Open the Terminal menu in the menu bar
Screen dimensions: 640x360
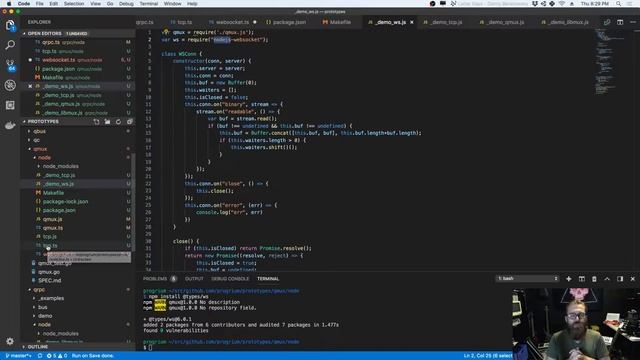(x=149, y=4)
